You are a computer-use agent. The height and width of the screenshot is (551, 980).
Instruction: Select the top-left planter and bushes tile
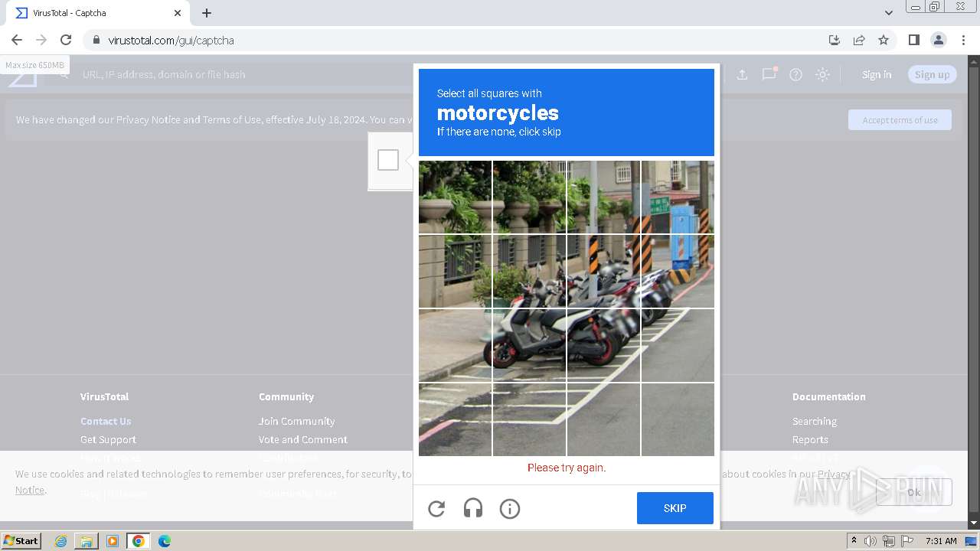[x=455, y=197]
